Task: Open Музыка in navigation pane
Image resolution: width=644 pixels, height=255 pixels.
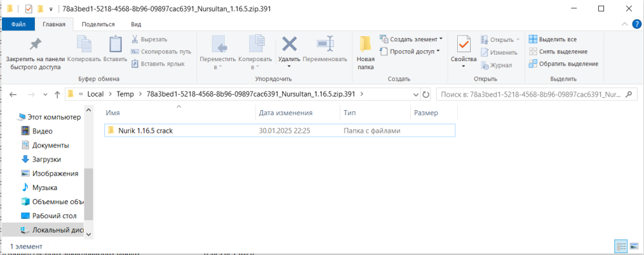Action: 39,187
